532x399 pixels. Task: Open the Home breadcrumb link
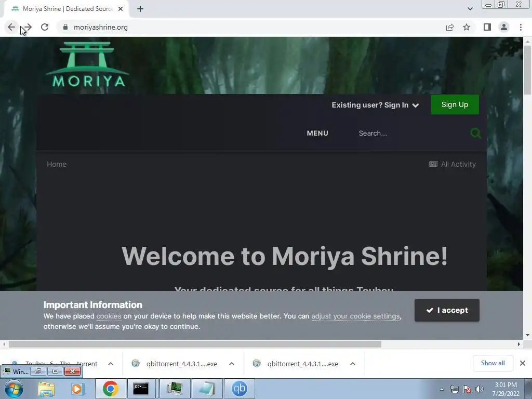[x=57, y=164]
